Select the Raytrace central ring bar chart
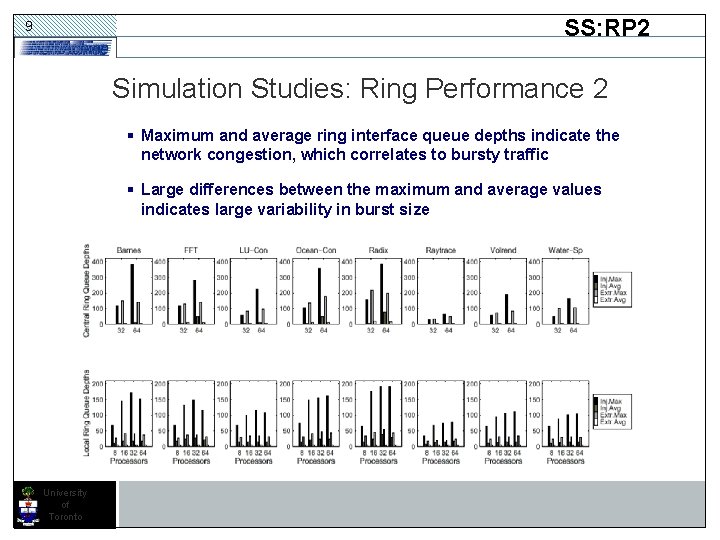 441,291
